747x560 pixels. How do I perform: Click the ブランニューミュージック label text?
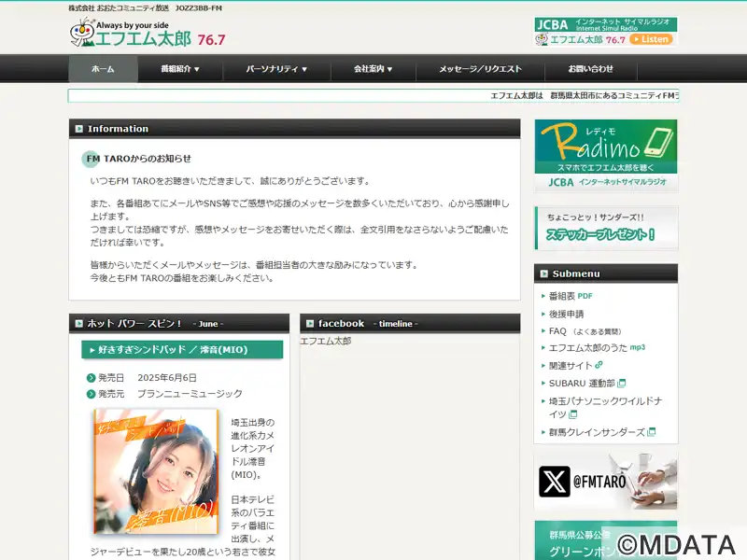[x=190, y=394]
